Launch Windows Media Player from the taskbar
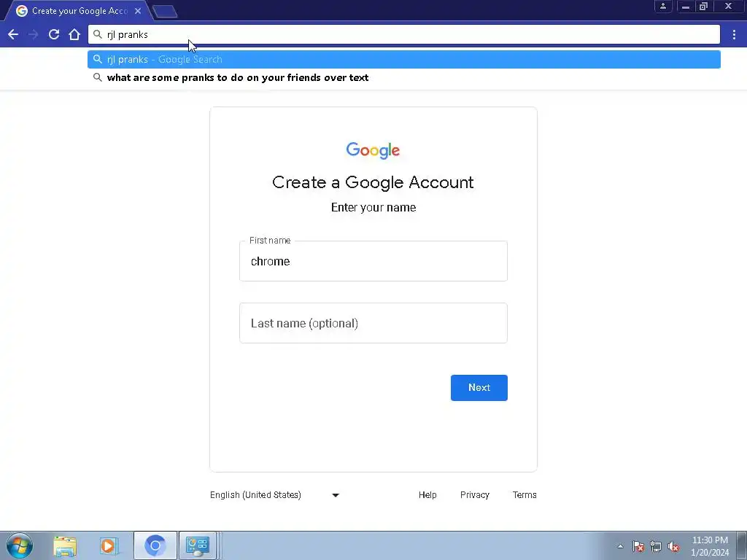Image resolution: width=747 pixels, height=560 pixels. click(x=109, y=545)
